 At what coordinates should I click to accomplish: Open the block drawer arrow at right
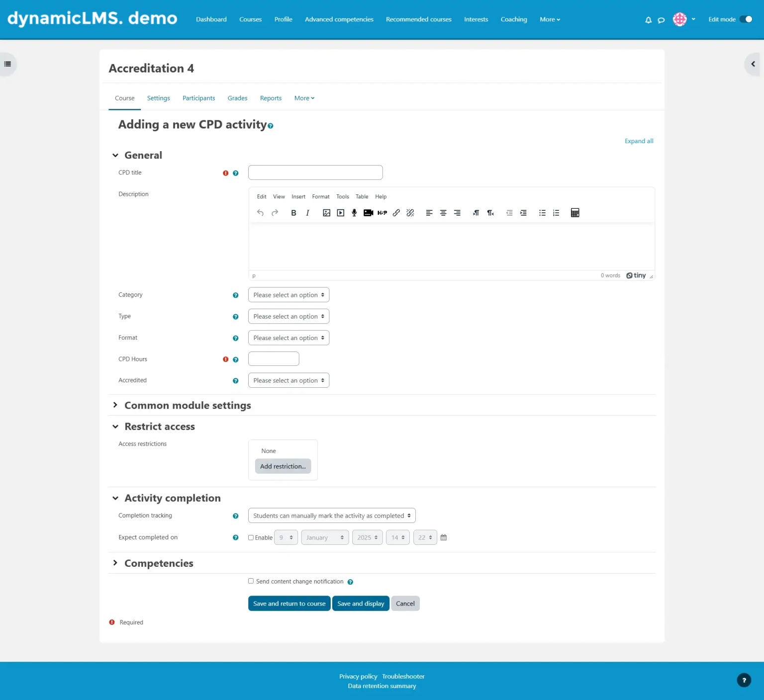[753, 64]
